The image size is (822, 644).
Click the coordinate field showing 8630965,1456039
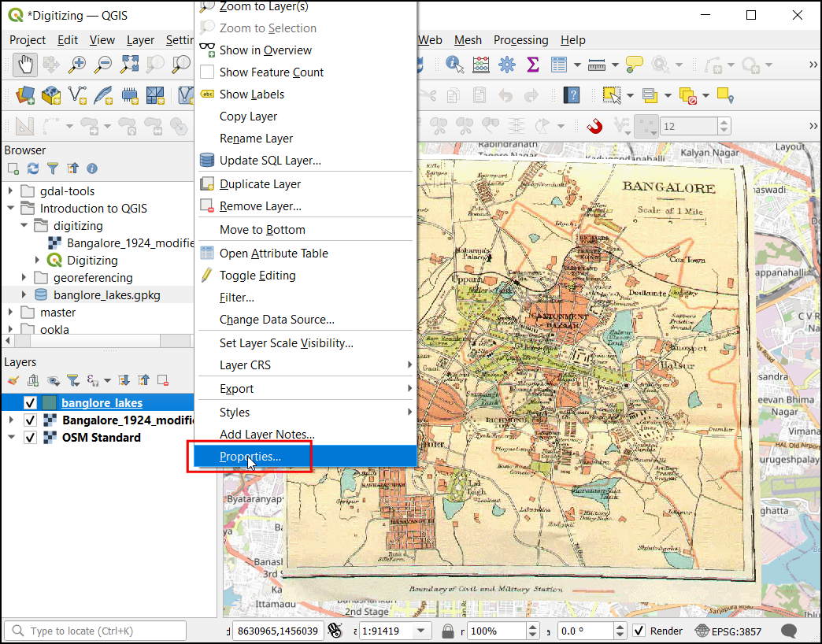[x=278, y=631]
